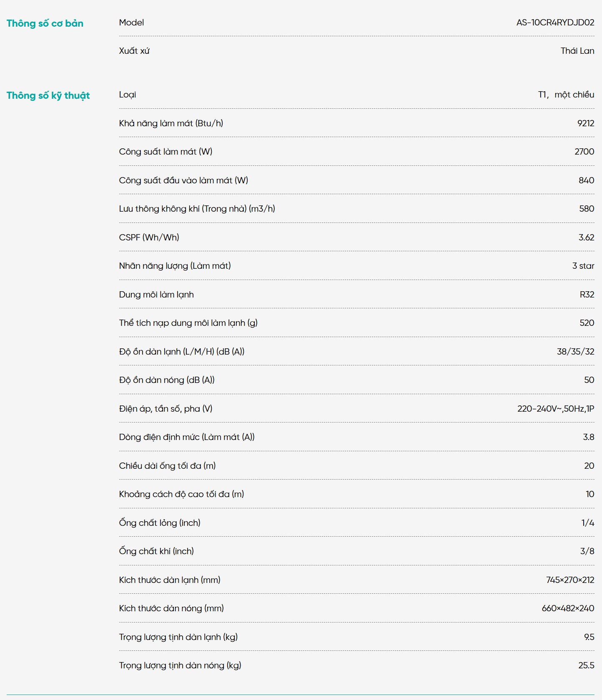Click the cooling capacity value 9212
602x700 pixels.
585,123
